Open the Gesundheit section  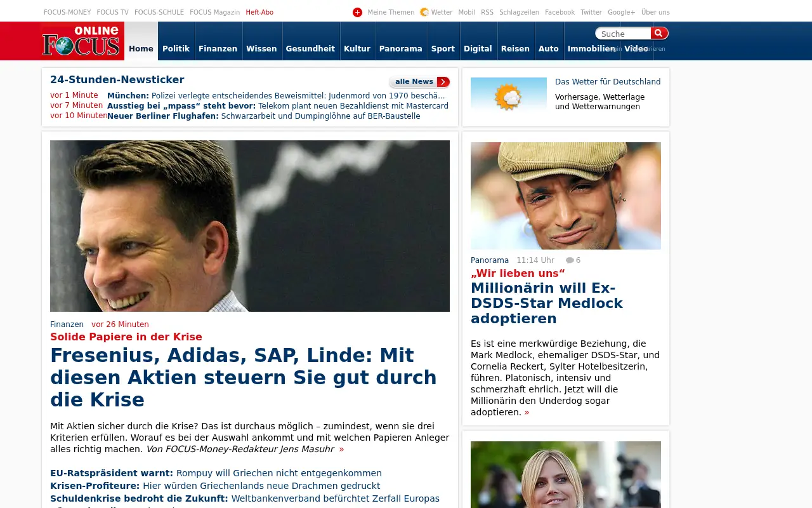[x=310, y=49]
